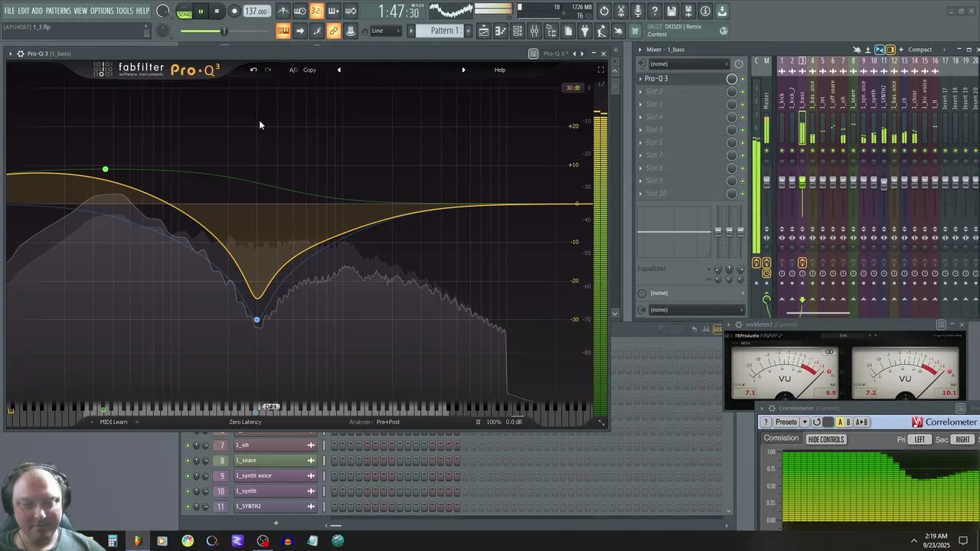Click the save disk icon in toolbar
Image resolution: width=980 pixels, height=551 pixels.
point(671,11)
